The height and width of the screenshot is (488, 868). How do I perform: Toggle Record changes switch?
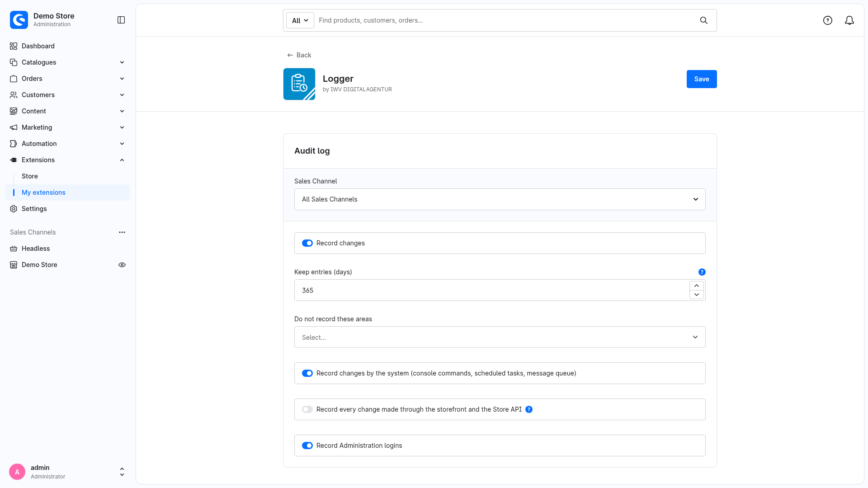307,243
